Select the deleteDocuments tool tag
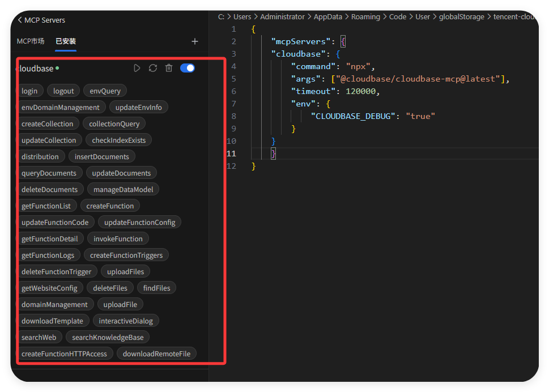 pos(50,190)
